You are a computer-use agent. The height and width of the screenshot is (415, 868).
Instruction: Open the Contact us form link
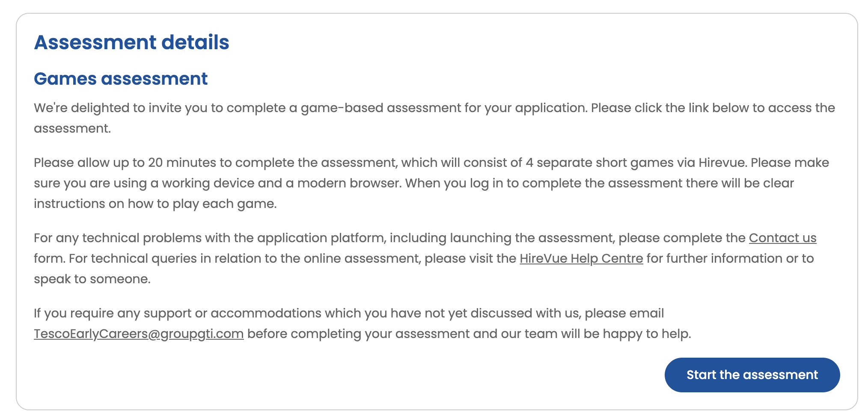(x=782, y=238)
